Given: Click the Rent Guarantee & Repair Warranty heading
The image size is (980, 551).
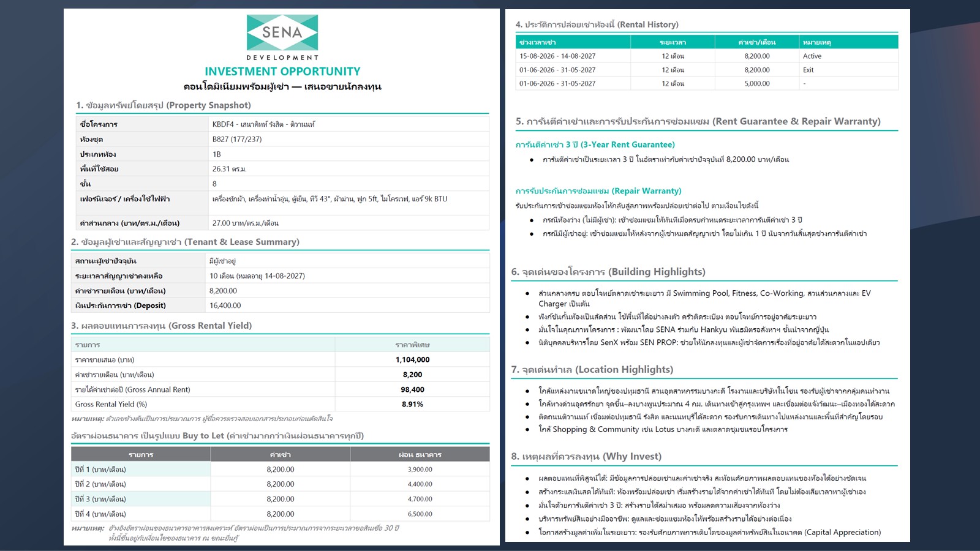Looking at the screenshot, I should [698, 121].
